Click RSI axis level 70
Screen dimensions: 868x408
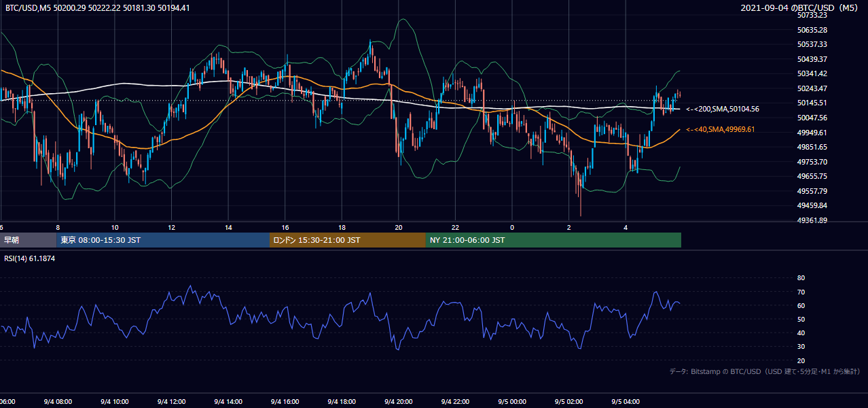pyautogui.click(x=801, y=292)
